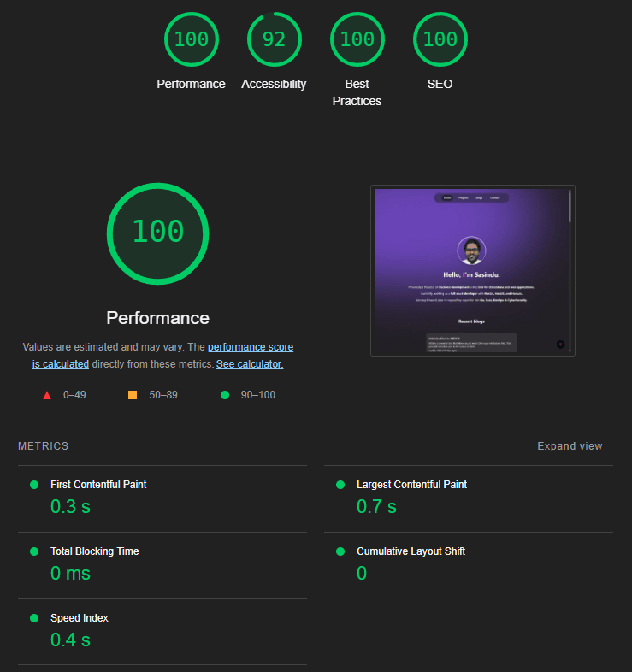Expand the Total Blocking Time metric

pyautogui.click(x=162, y=566)
